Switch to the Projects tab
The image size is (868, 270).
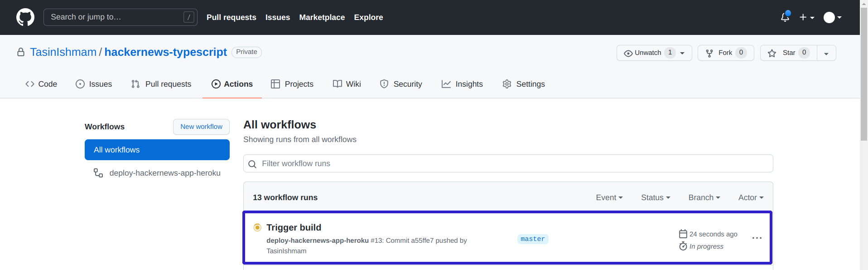pyautogui.click(x=292, y=84)
